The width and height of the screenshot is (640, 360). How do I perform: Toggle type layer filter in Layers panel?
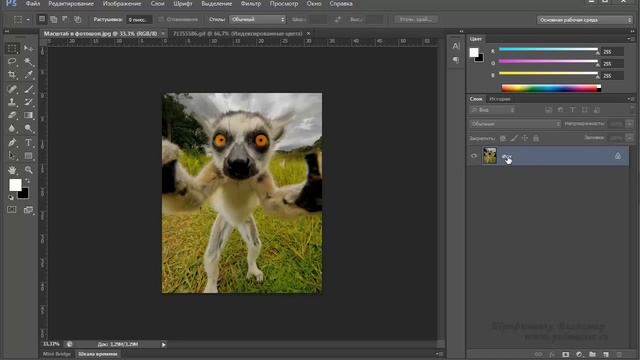(x=572, y=110)
